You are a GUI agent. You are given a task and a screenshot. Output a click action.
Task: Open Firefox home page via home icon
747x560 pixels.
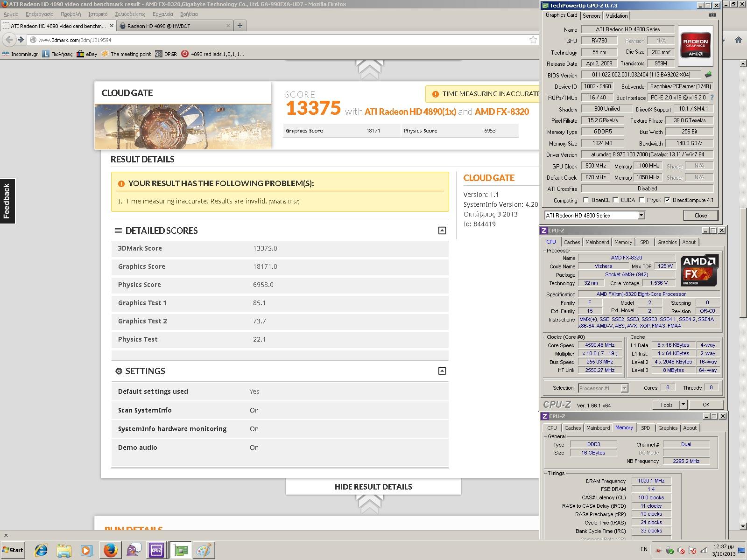pyautogui.click(x=739, y=40)
